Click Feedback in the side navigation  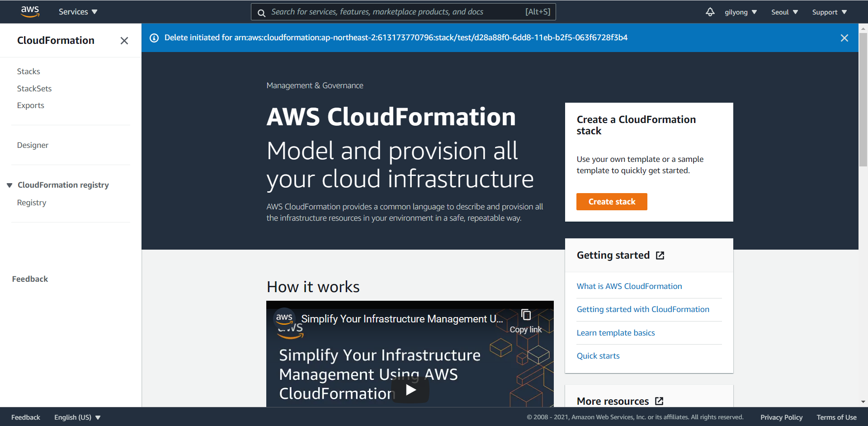point(30,279)
